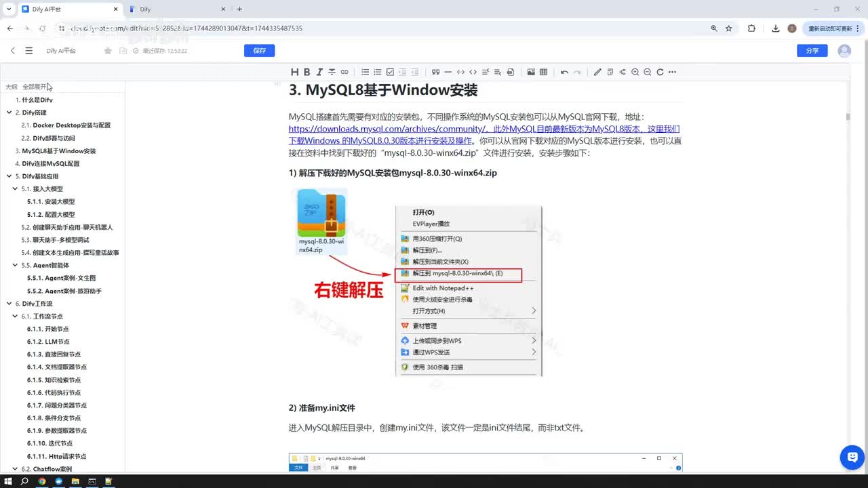Collapse the 5.1. 接入大模型 outline section
Image resolution: width=868 pixels, height=488 pixels.
[16, 189]
